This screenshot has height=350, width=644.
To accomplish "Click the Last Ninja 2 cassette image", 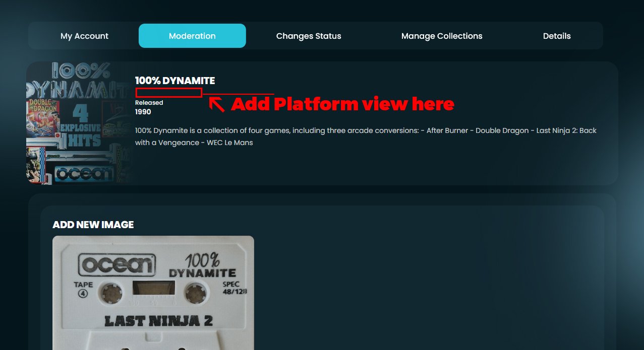I will point(153,293).
